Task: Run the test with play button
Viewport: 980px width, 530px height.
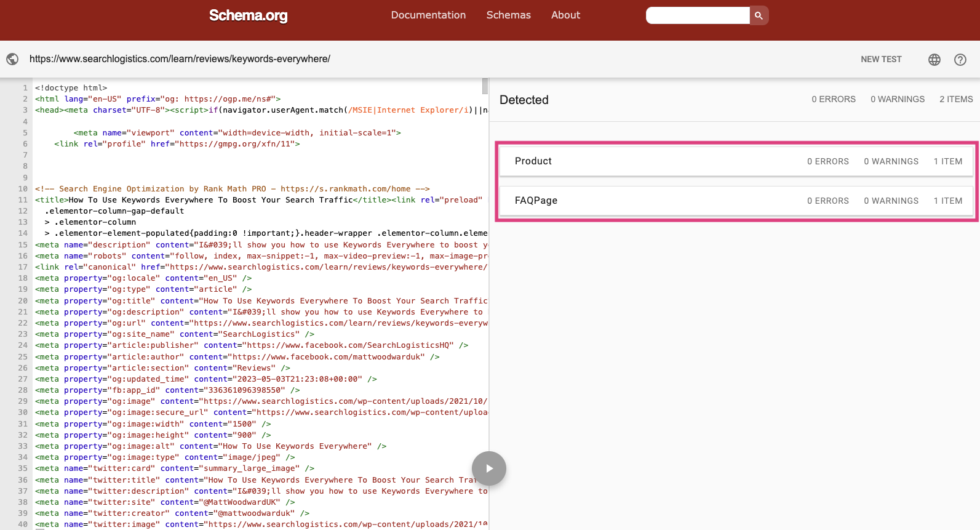Action: 489,468
